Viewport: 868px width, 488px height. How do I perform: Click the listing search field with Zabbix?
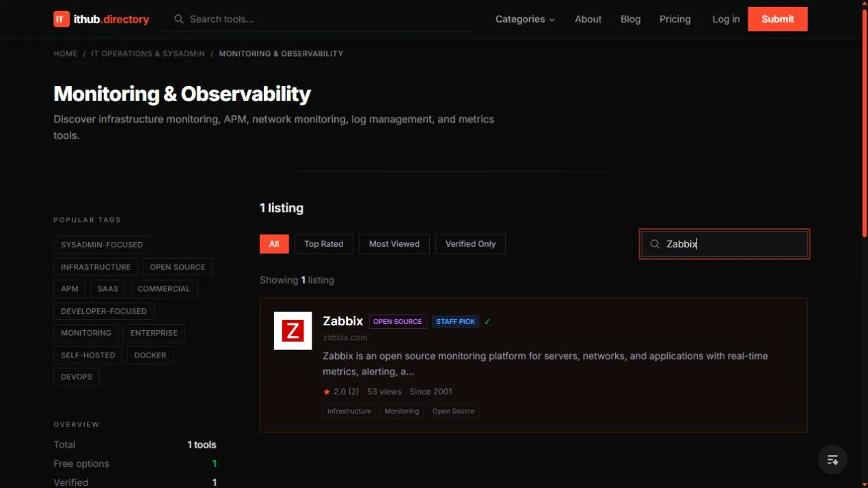[724, 244]
